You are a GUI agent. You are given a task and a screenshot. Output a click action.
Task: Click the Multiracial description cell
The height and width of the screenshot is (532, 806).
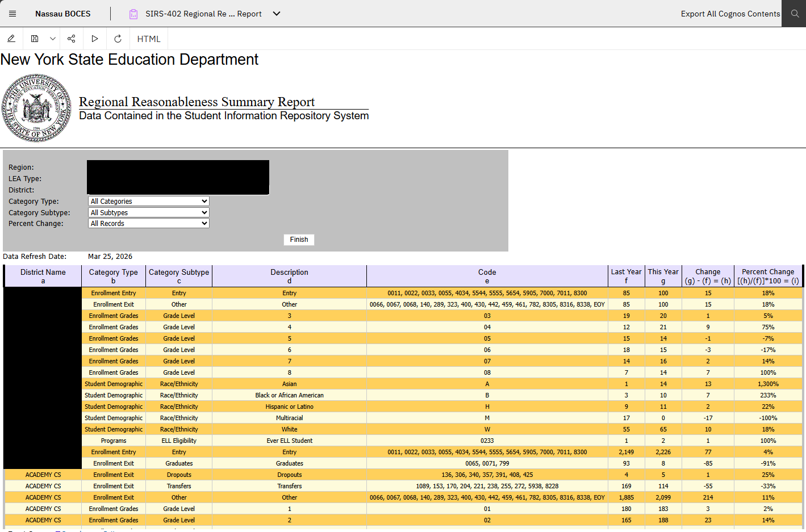point(290,418)
